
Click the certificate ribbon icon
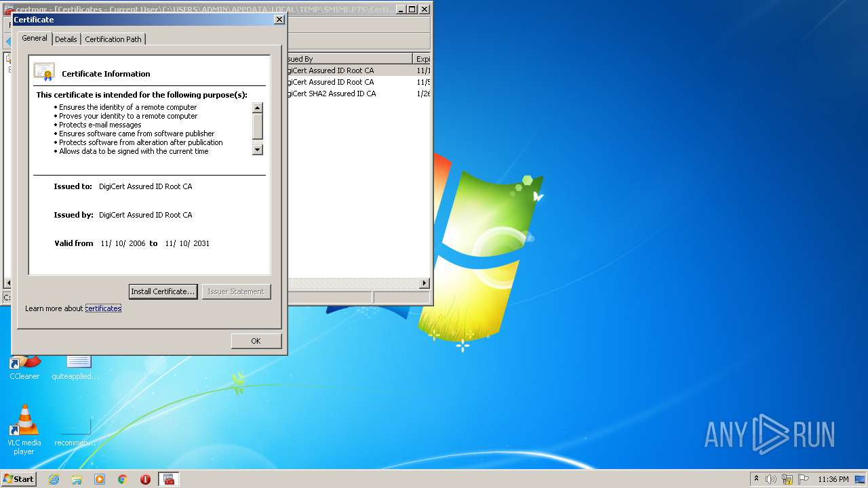pos(44,72)
